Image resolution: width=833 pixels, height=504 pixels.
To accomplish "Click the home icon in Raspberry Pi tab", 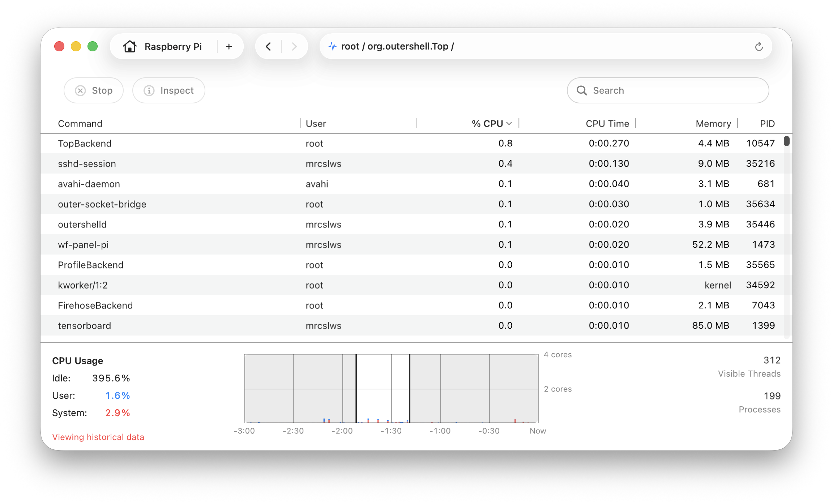I will click(130, 46).
